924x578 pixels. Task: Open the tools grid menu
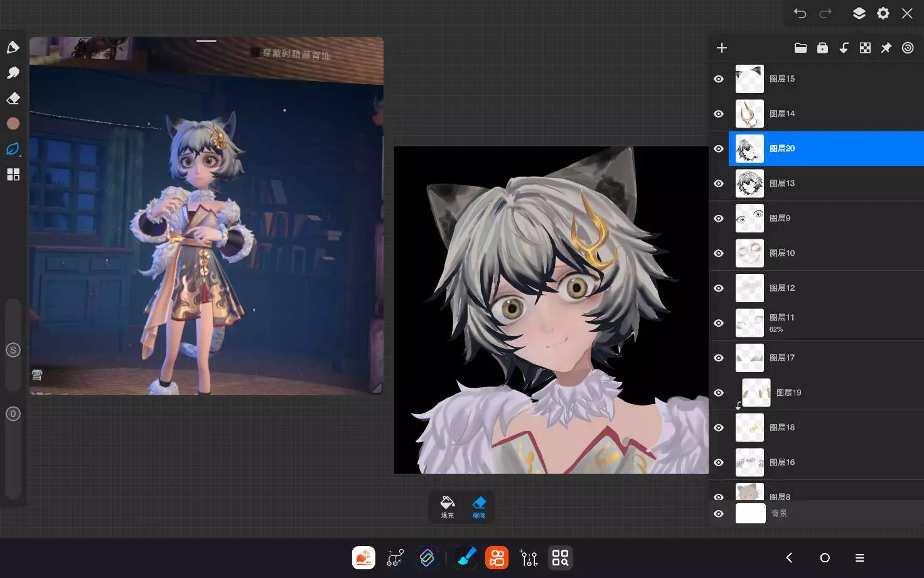13,175
